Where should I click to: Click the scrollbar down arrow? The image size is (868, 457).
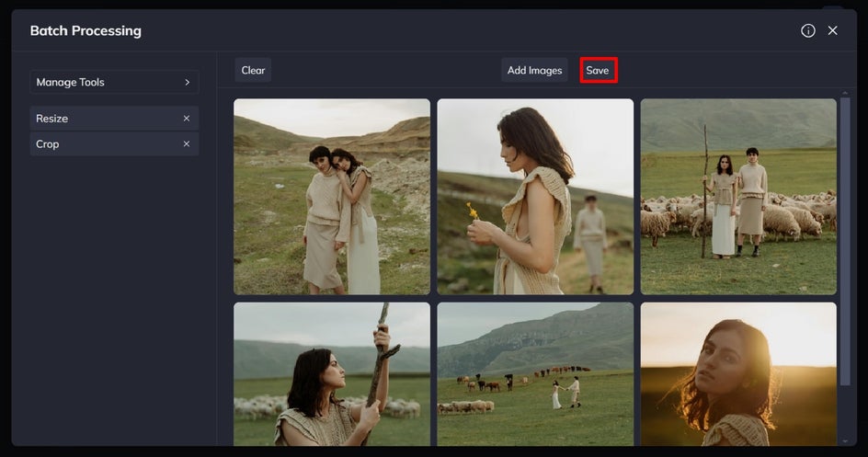[x=845, y=441]
